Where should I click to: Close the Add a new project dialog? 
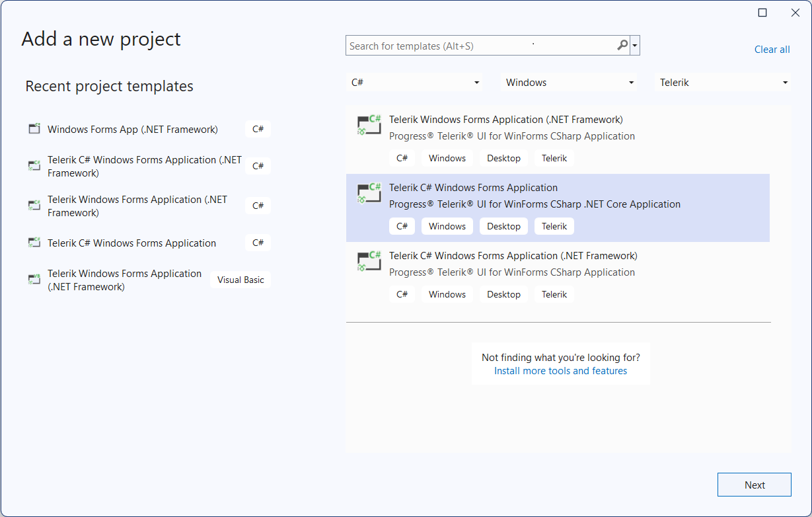[x=795, y=13]
